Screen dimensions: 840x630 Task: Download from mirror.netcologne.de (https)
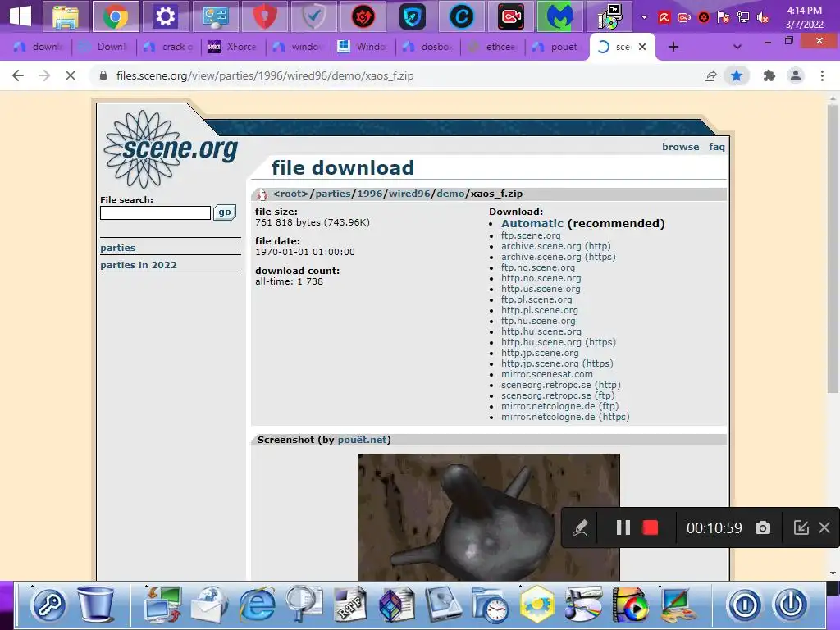tap(565, 417)
